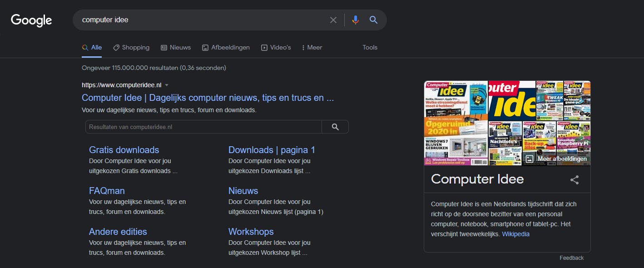
Task: Focus the 'Resultaten van computeridee.nl' search box
Action: point(203,127)
